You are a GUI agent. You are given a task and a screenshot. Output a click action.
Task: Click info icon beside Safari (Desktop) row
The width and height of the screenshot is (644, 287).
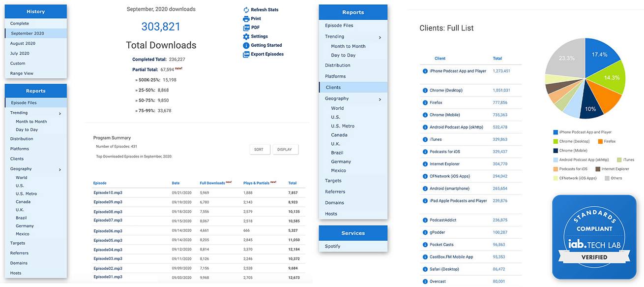(425, 269)
